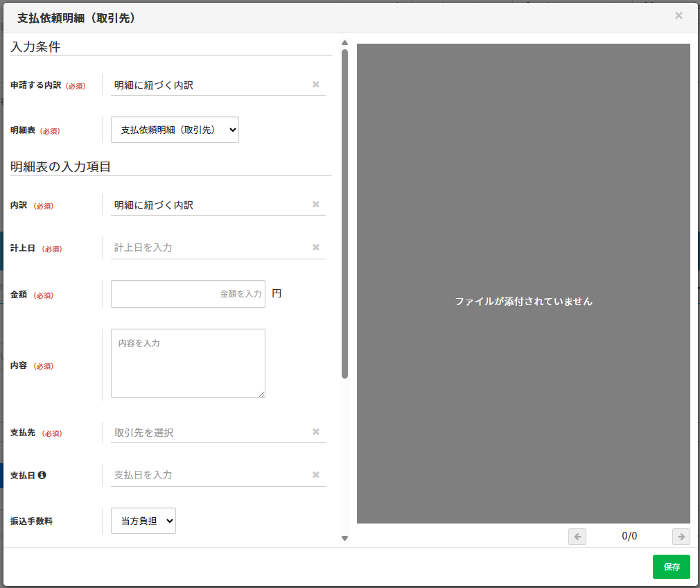Click the 保存 button

[671, 567]
